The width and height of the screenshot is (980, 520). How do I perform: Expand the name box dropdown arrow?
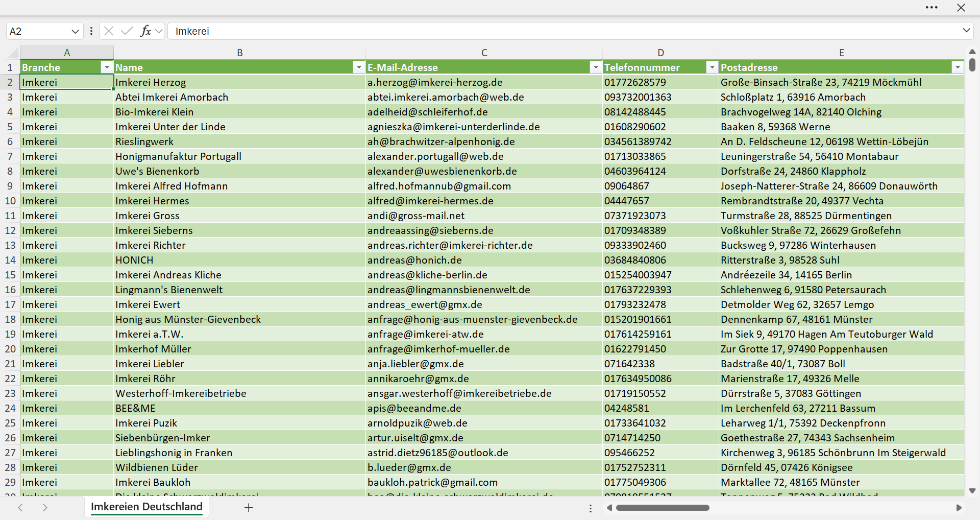(x=75, y=31)
